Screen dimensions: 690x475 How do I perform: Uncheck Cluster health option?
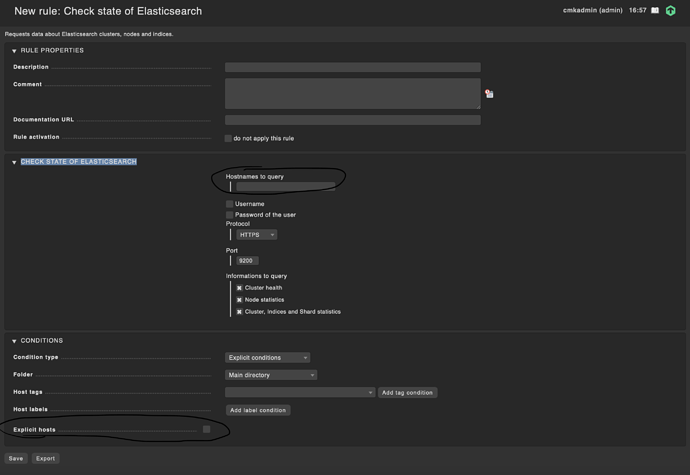(x=239, y=288)
